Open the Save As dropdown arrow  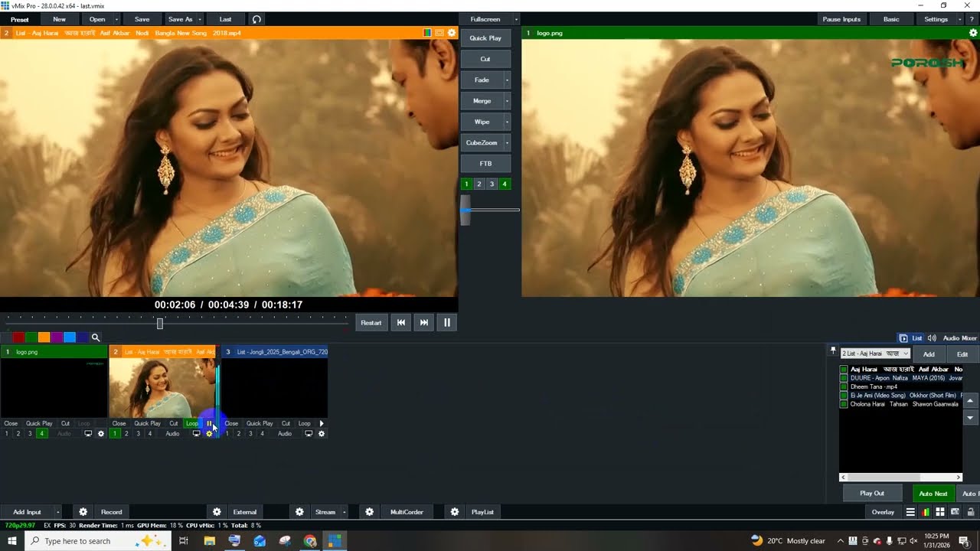(200, 19)
